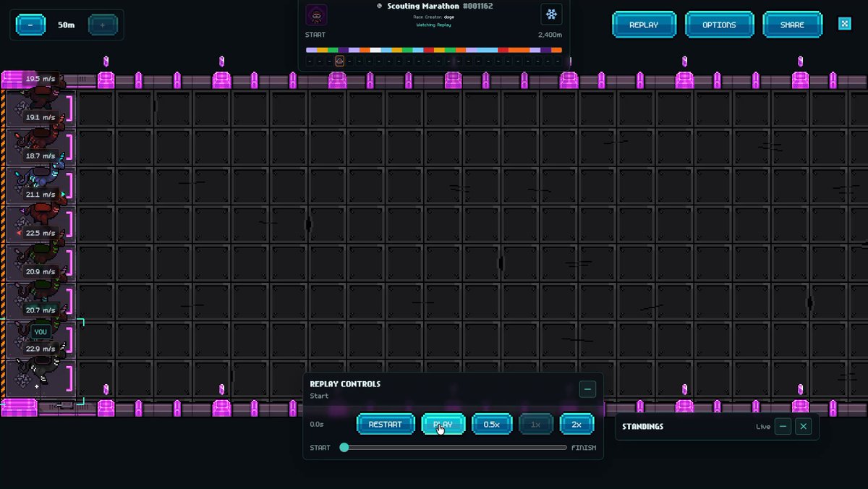
Task: Click the snowflake weather icon
Action: (551, 14)
